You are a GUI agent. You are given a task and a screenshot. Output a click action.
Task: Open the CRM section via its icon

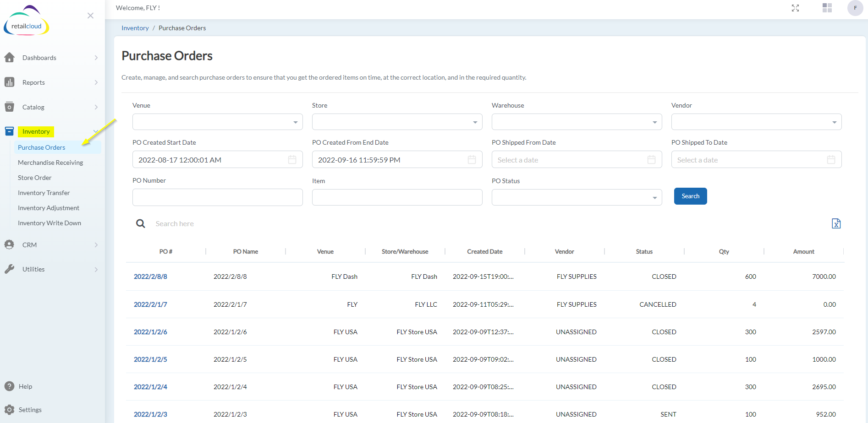(x=10, y=244)
